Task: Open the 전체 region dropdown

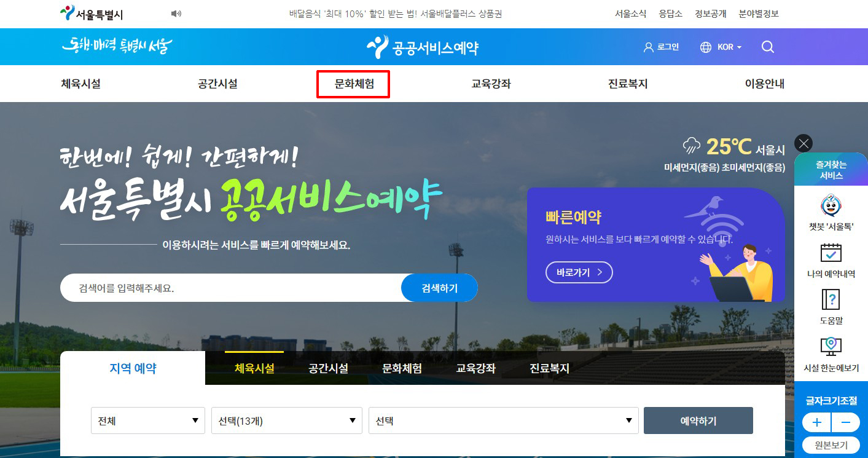Action: [147, 420]
